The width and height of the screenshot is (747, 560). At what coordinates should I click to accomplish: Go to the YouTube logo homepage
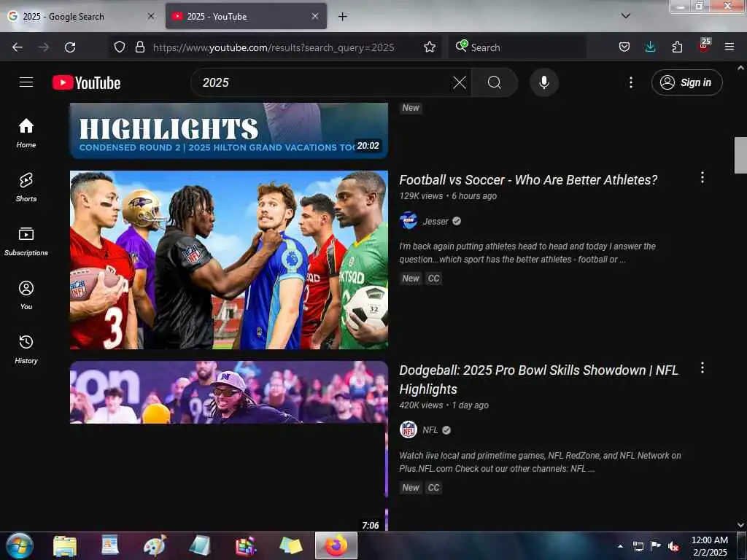[86, 82]
